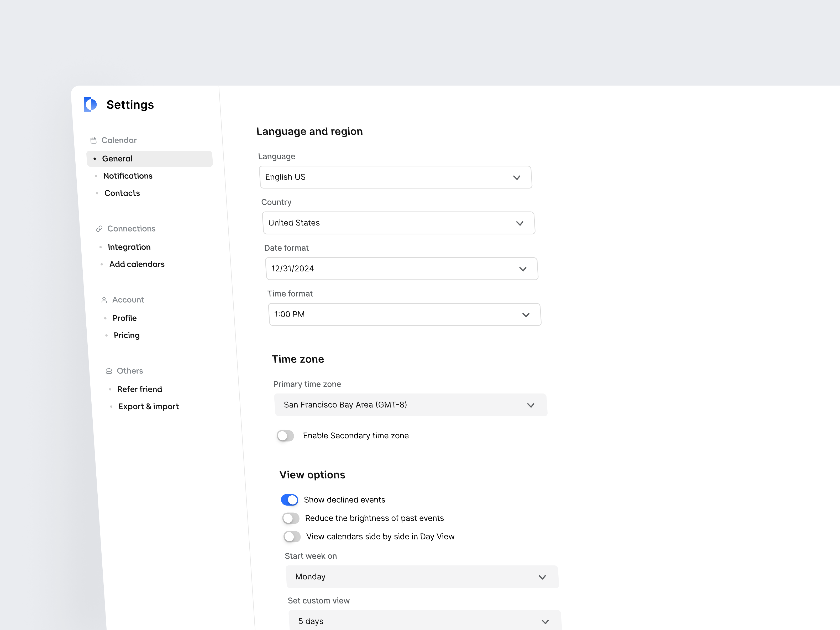Click the blue app logo icon
This screenshot has height=630, width=840.
pyautogui.click(x=90, y=104)
